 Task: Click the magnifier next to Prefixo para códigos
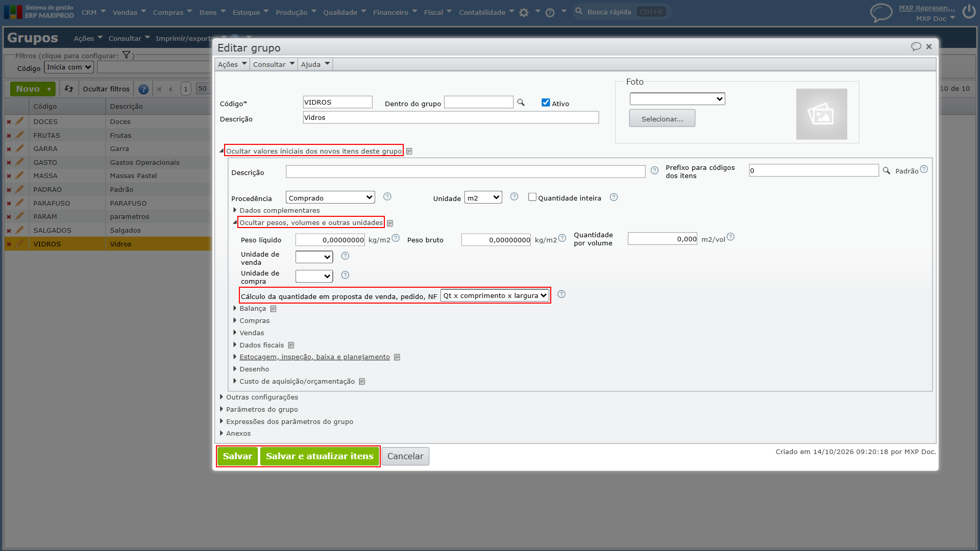[x=887, y=171]
